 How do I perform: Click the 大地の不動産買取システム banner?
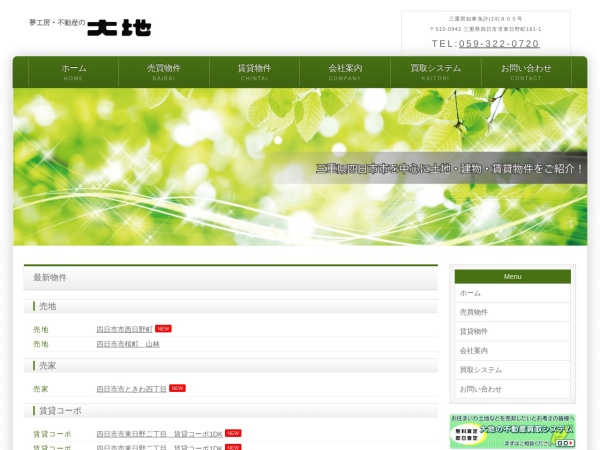(512, 431)
